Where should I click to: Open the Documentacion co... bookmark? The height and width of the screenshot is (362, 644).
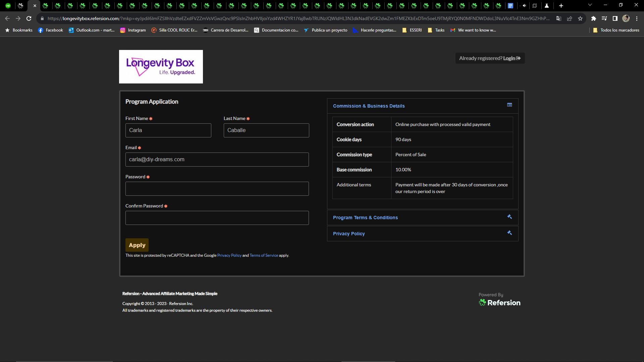click(x=276, y=30)
